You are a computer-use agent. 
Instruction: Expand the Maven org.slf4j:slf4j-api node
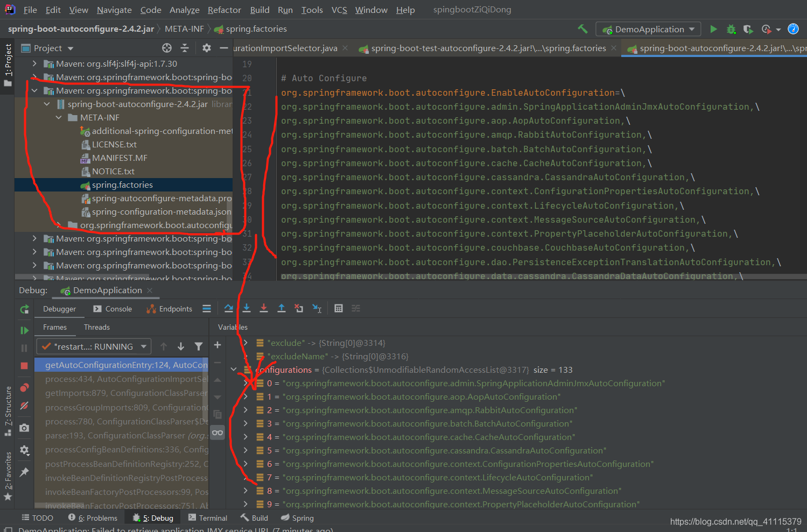(x=34, y=63)
